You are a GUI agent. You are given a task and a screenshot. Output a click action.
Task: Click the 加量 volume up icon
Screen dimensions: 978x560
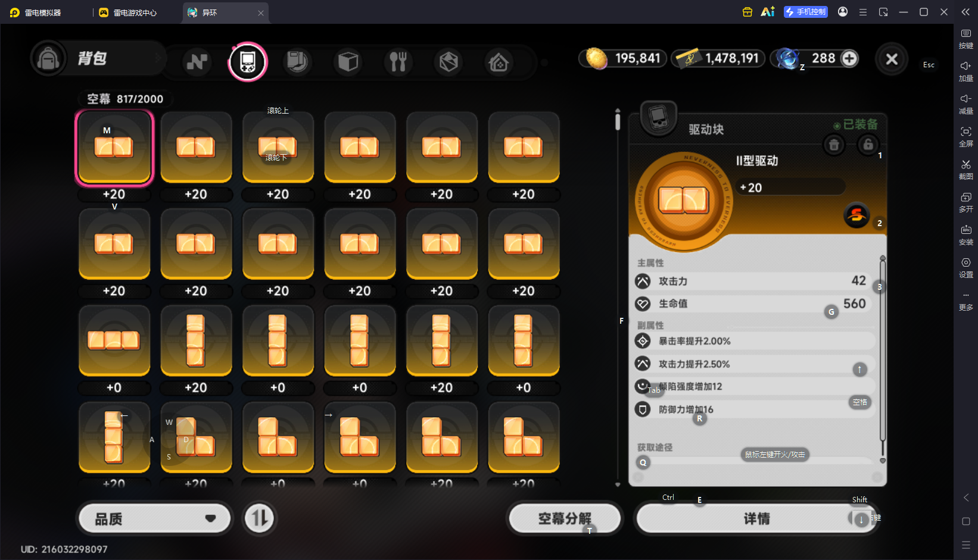click(965, 71)
